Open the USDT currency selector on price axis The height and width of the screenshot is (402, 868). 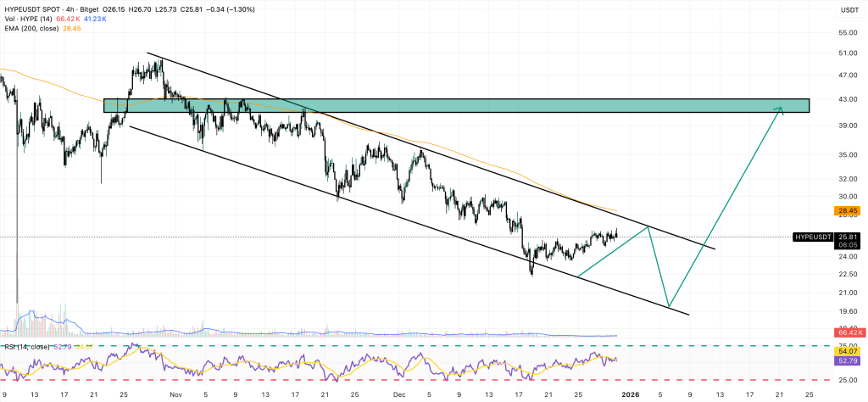849,10
